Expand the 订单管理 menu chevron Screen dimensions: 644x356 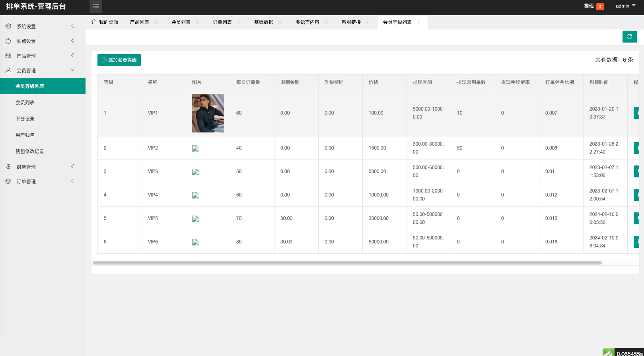[72, 181]
